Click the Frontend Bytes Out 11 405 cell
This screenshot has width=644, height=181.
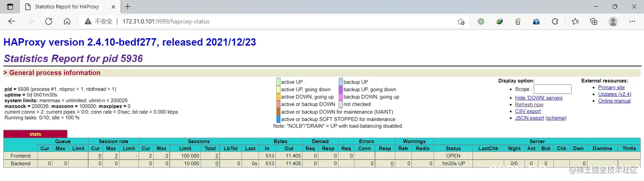pos(288,156)
